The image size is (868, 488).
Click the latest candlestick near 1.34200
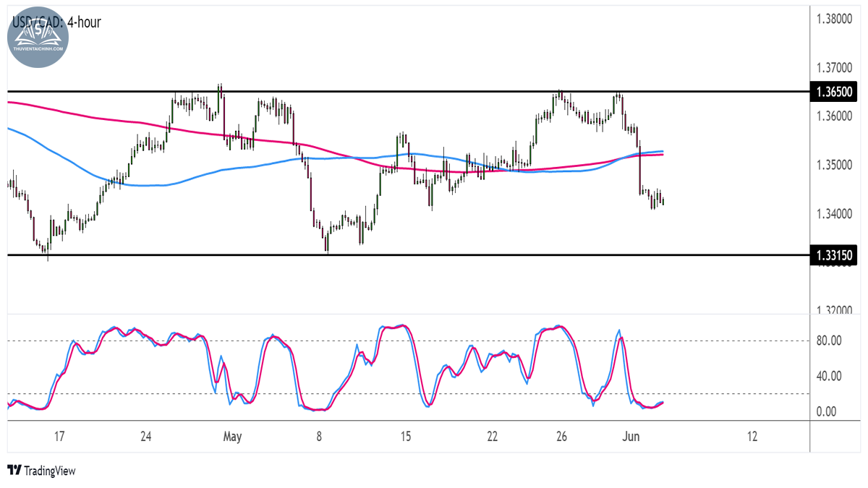[x=663, y=201]
